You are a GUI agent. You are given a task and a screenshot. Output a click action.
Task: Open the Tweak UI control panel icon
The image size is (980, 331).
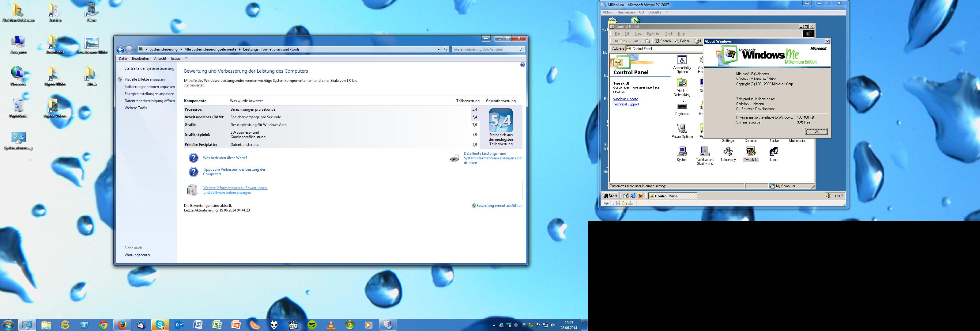tap(751, 152)
